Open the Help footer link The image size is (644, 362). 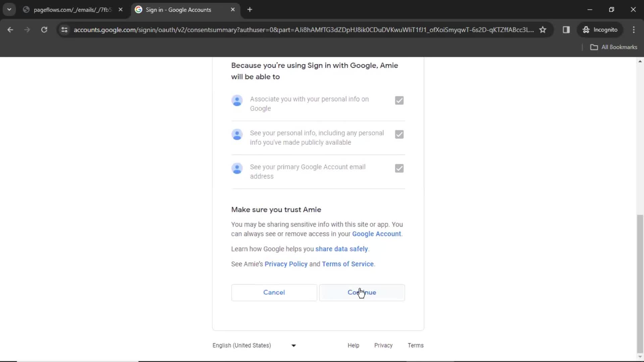point(353,346)
